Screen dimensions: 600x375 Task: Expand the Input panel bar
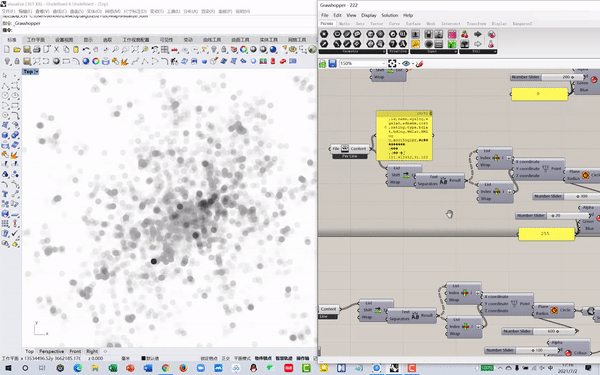(x=434, y=51)
